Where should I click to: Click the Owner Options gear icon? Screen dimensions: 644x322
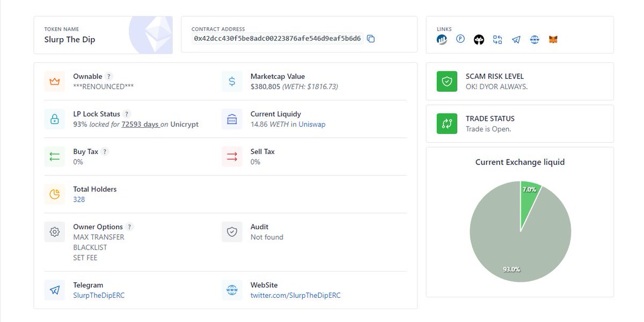point(54,232)
